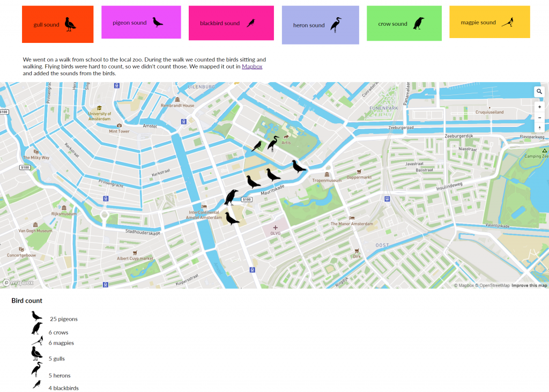
Task: Click the heron marker next to Artis
Action: pos(273,144)
